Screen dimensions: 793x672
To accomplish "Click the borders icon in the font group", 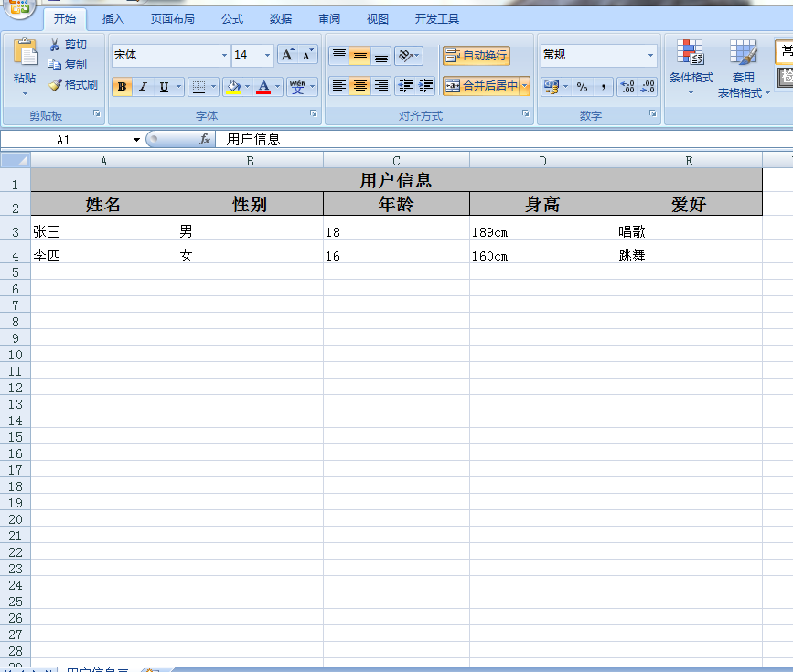I will coord(198,87).
